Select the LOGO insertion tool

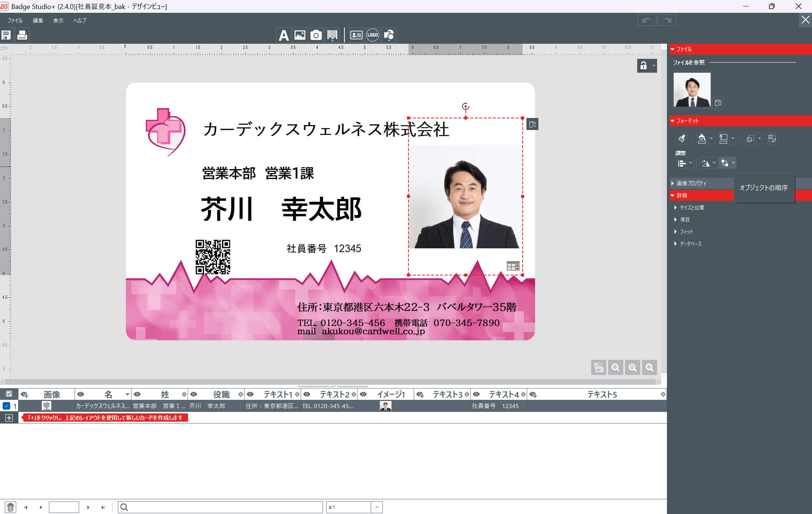(372, 35)
